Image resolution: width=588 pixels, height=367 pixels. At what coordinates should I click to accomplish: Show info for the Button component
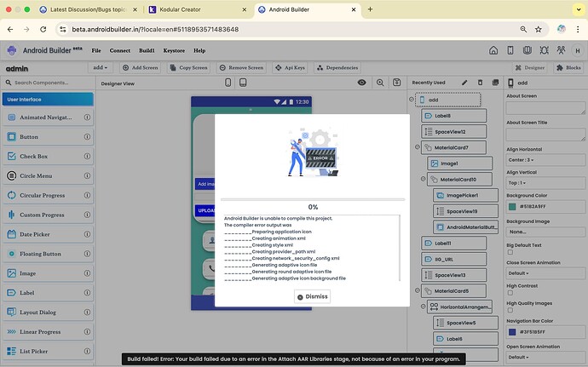click(x=87, y=137)
